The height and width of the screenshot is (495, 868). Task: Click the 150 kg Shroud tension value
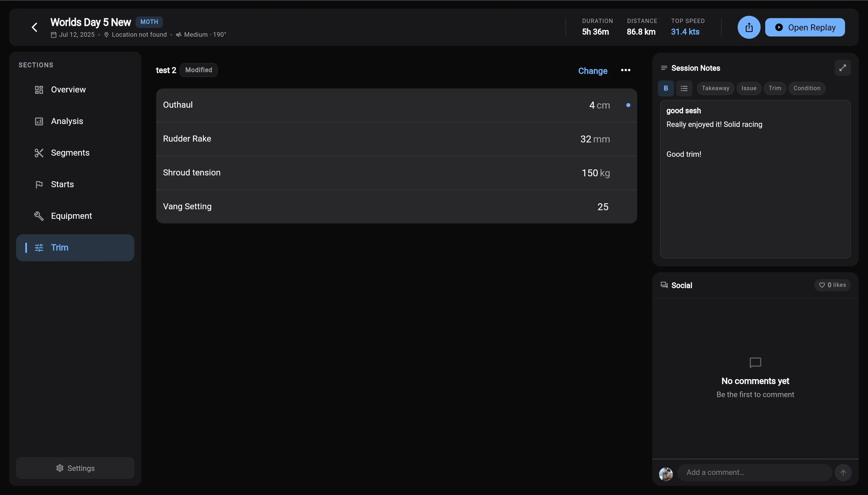pos(595,173)
